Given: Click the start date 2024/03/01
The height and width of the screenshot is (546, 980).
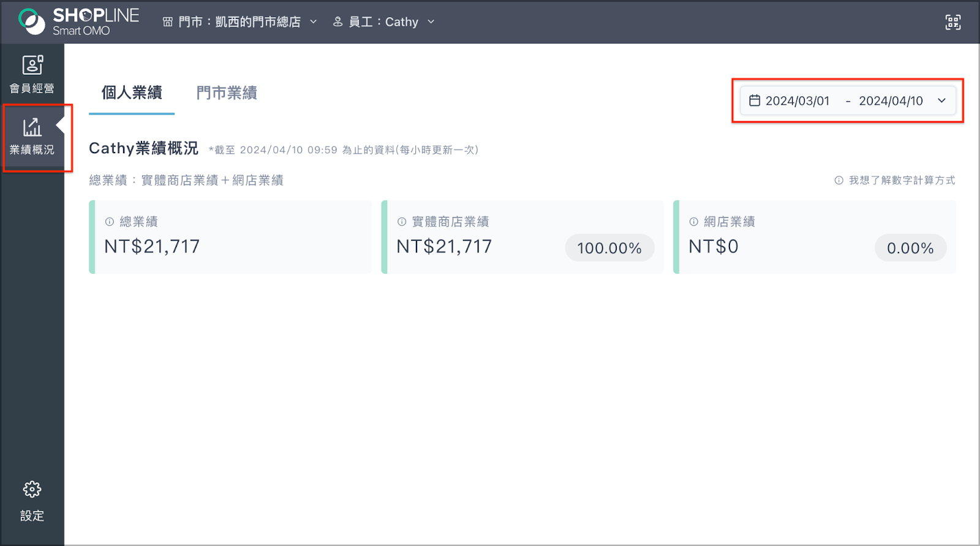Looking at the screenshot, I should coord(797,100).
